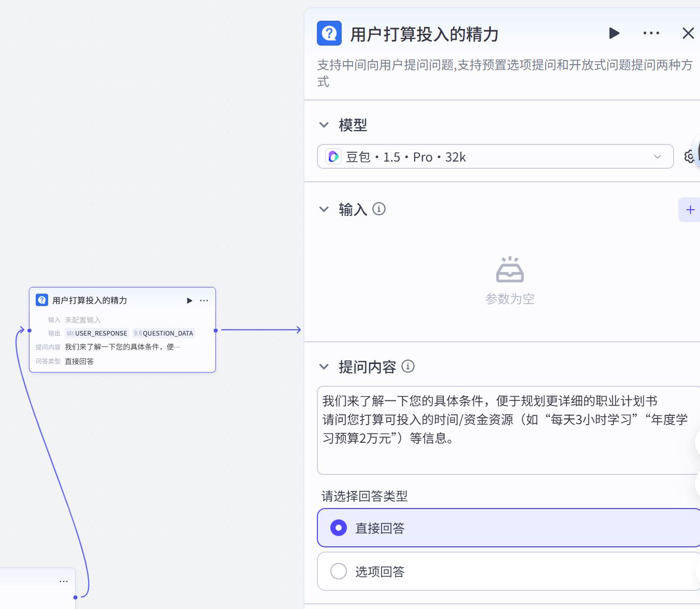Run the 用户打算投入的精力 node from panel header
This screenshot has width=700, height=609.
click(614, 33)
